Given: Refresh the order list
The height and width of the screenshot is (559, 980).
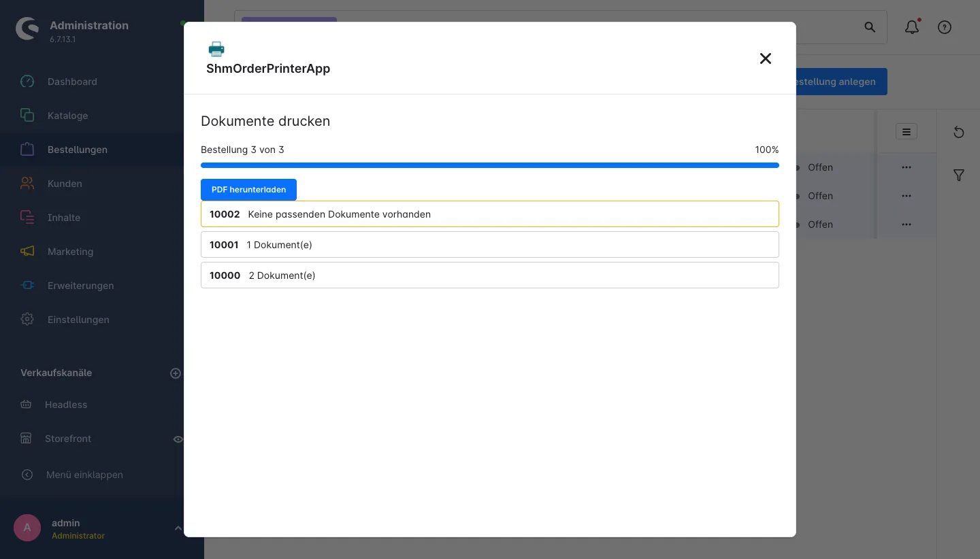Looking at the screenshot, I should 959,132.
